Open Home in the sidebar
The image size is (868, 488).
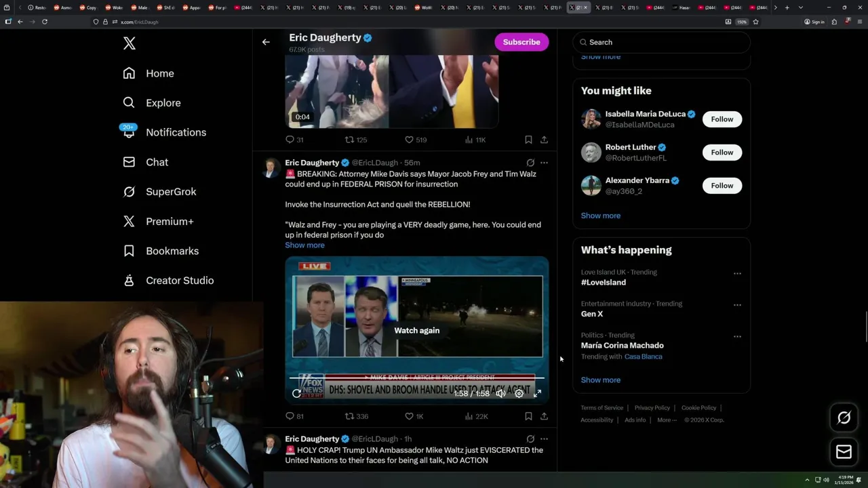point(149,73)
